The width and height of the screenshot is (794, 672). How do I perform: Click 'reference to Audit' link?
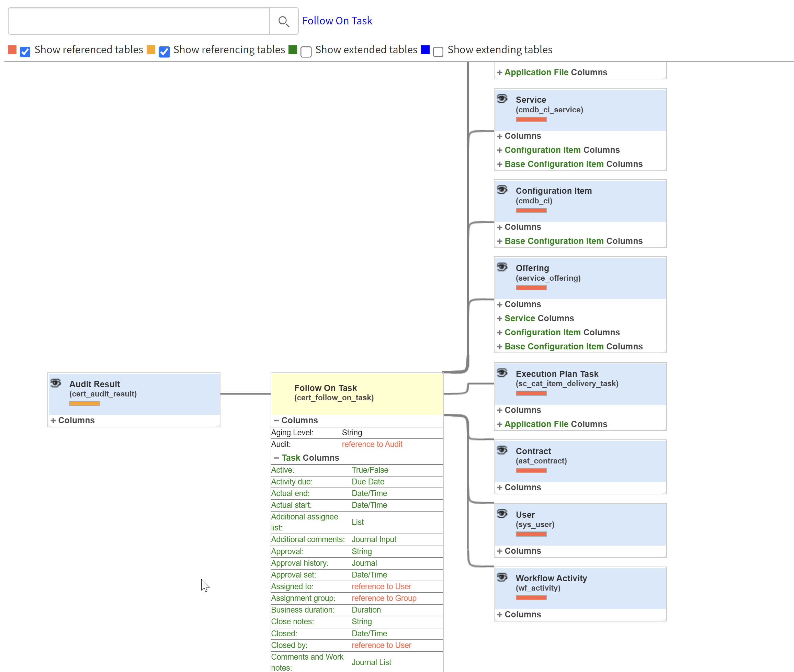click(x=372, y=444)
